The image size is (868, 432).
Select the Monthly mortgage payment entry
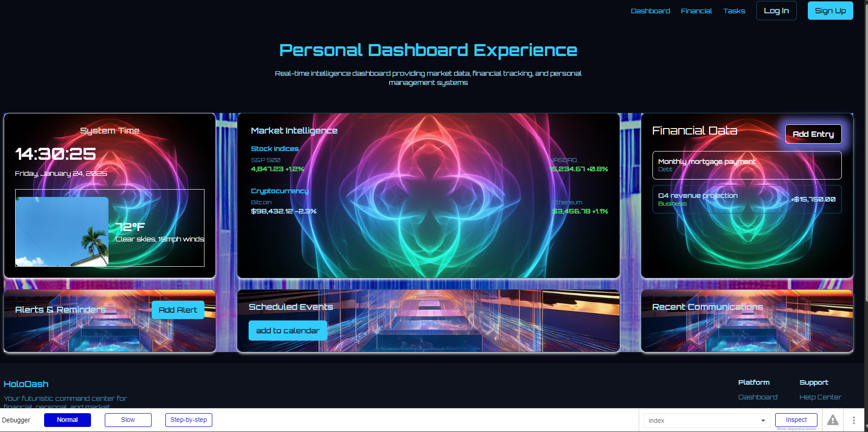pyautogui.click(x=747, y=165)
